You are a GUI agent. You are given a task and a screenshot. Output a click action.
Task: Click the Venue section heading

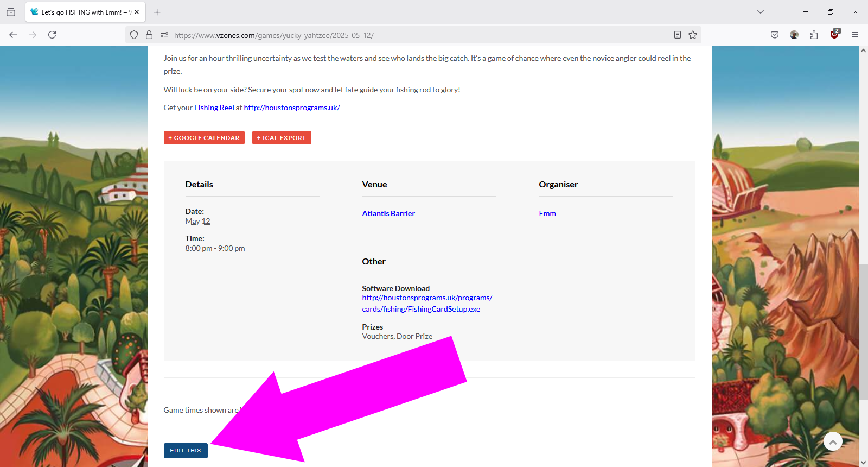click(x=374, y=185)
